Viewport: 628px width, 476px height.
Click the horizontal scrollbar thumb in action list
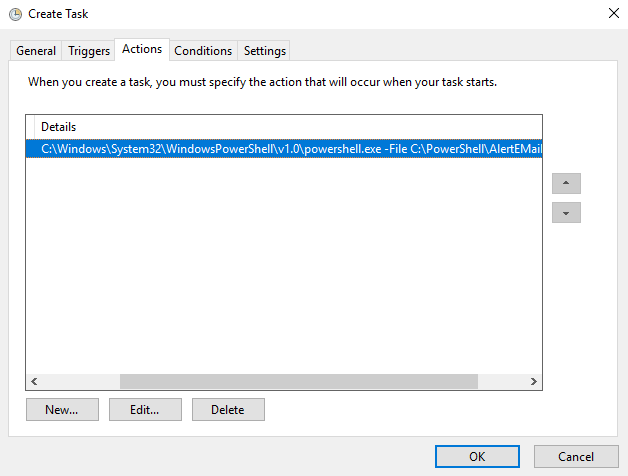299,381
